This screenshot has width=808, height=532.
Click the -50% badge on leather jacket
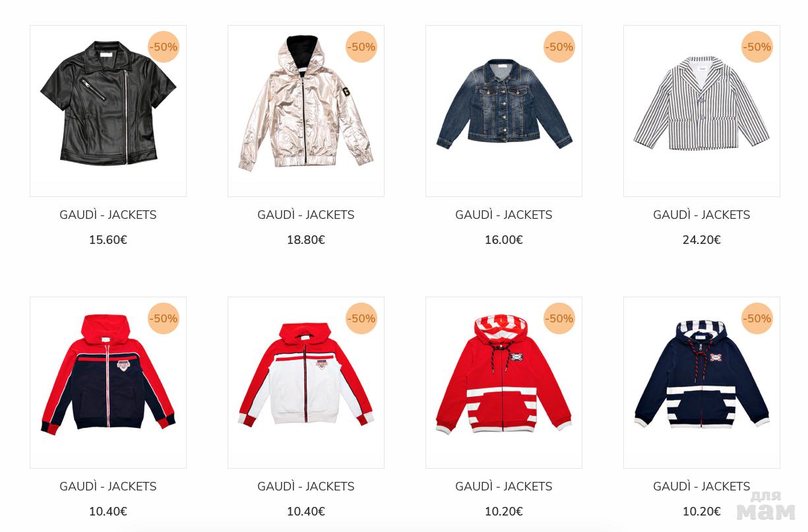pos(164,47)
